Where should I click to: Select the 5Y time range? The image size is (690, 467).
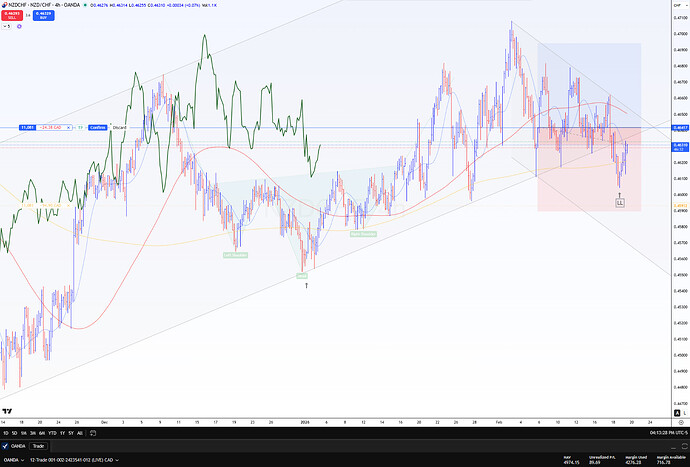coord(71,433)
